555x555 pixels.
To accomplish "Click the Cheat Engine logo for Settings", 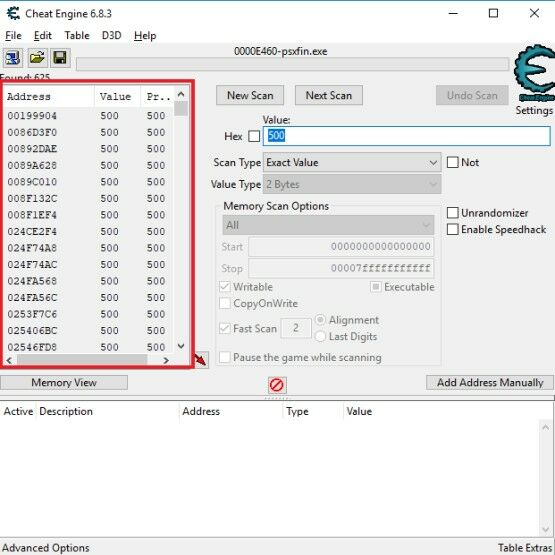I will point(534,73).
